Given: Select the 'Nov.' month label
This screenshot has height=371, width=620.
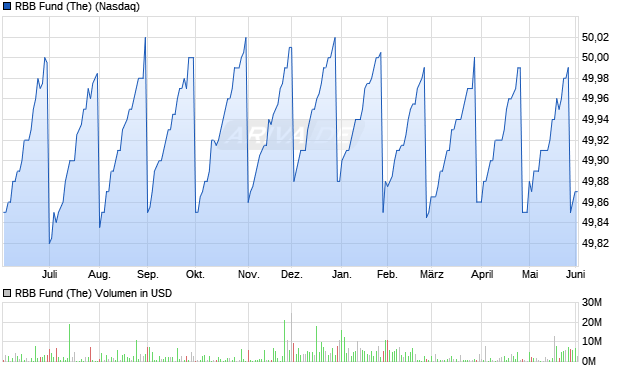Looking at the screenshot, I should pyautogui.click(x=249, y=274).
